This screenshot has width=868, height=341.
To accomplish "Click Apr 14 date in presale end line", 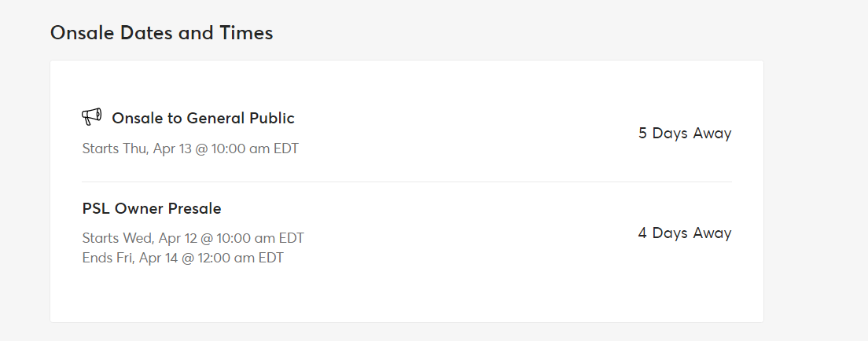I will (x=158, y=258).
